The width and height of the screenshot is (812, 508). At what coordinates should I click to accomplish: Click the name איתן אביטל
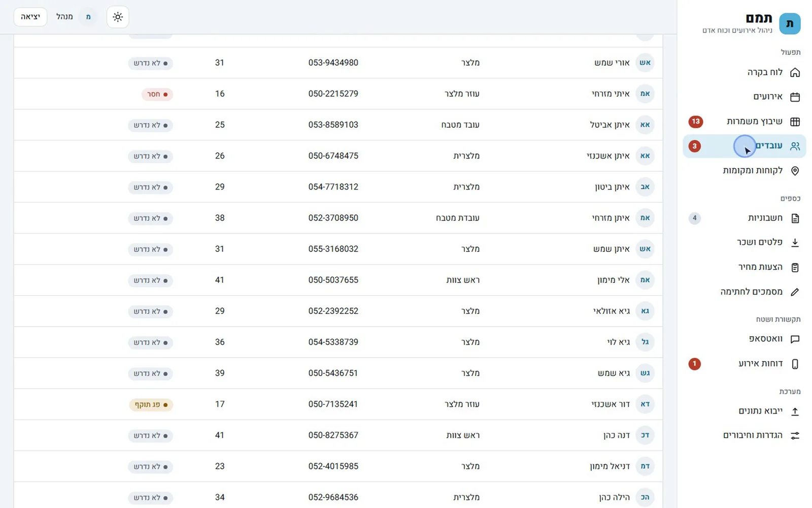coord(610,124)
